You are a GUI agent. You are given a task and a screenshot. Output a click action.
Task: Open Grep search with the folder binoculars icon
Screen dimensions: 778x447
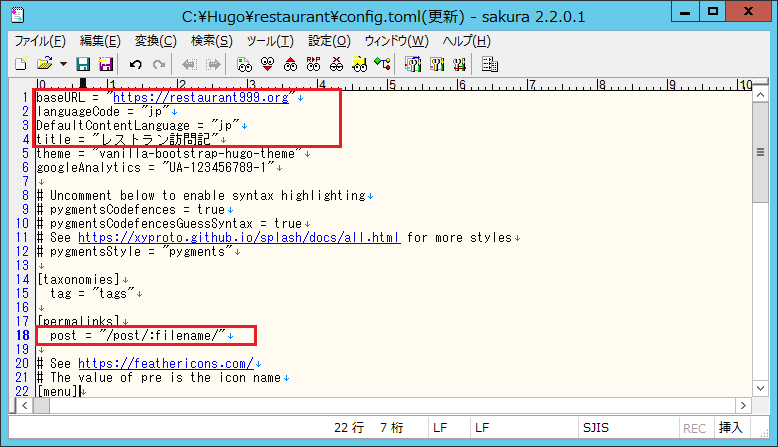click(359, 64)
